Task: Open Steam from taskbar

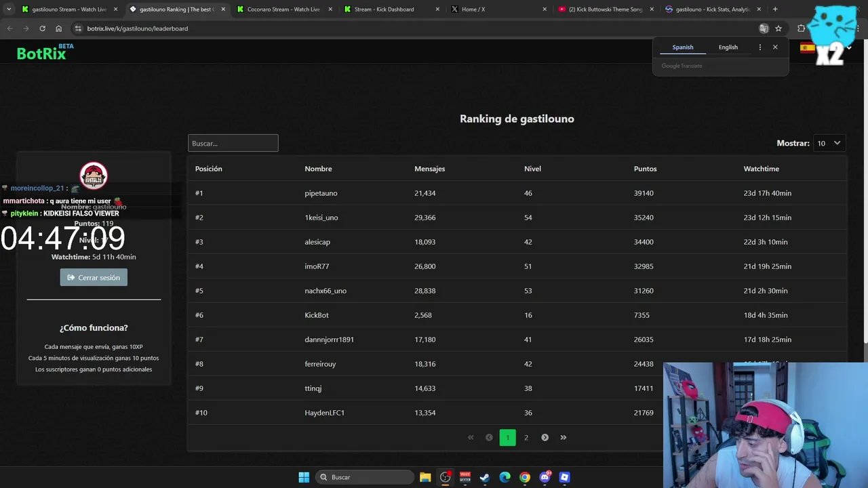Action: (x=485, y=477)
